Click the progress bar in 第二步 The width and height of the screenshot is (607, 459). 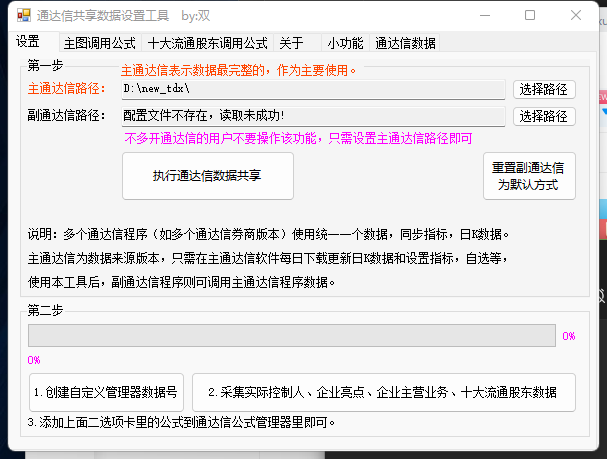pyautogui.click(x=292, y=336)
